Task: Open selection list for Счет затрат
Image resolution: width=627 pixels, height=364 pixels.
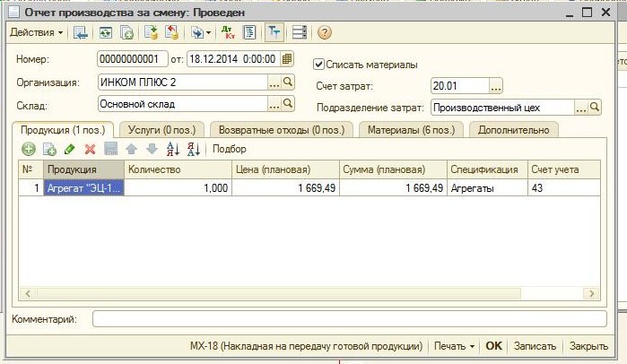Action: click(x=495, y=86)
